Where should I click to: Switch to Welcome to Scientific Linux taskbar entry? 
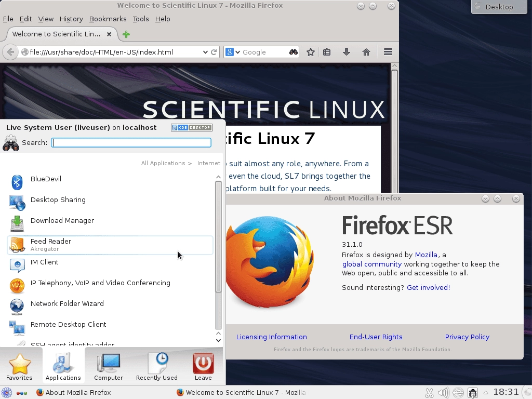(241, 393)
